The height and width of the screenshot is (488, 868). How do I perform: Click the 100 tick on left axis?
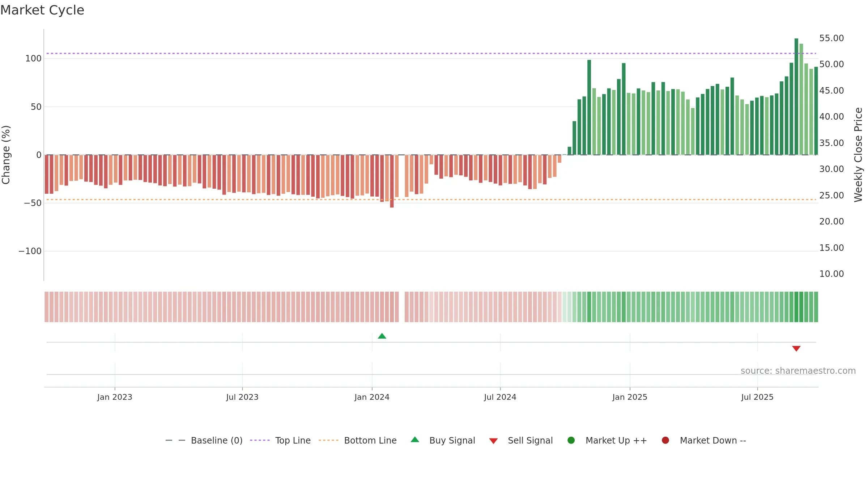click(x=33, y=59)
